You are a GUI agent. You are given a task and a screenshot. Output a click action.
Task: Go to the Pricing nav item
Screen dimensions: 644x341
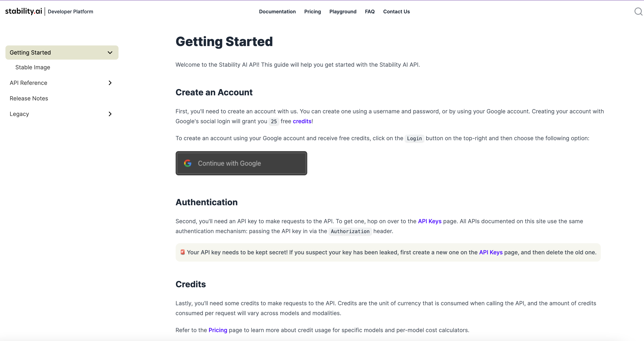point(313,12)
